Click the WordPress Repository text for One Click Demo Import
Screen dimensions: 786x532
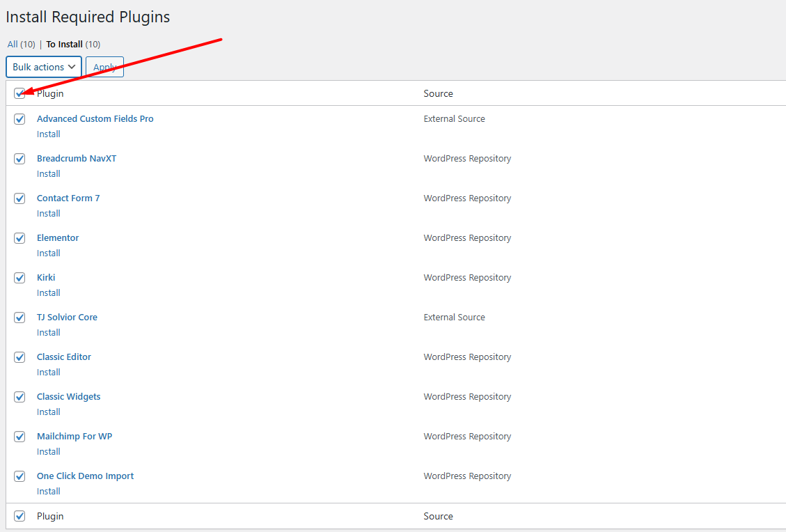467,476
